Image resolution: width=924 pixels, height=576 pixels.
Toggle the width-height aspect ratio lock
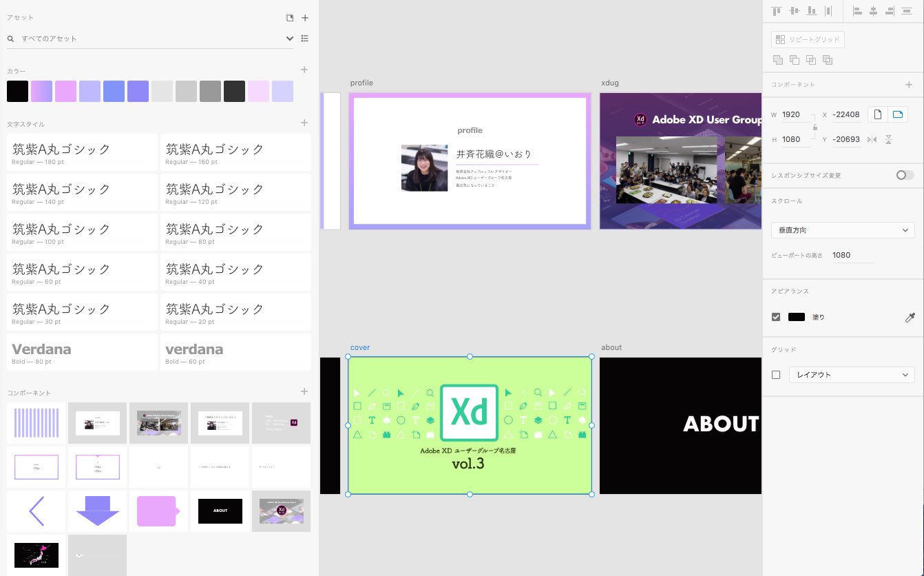tap(815, 127)
